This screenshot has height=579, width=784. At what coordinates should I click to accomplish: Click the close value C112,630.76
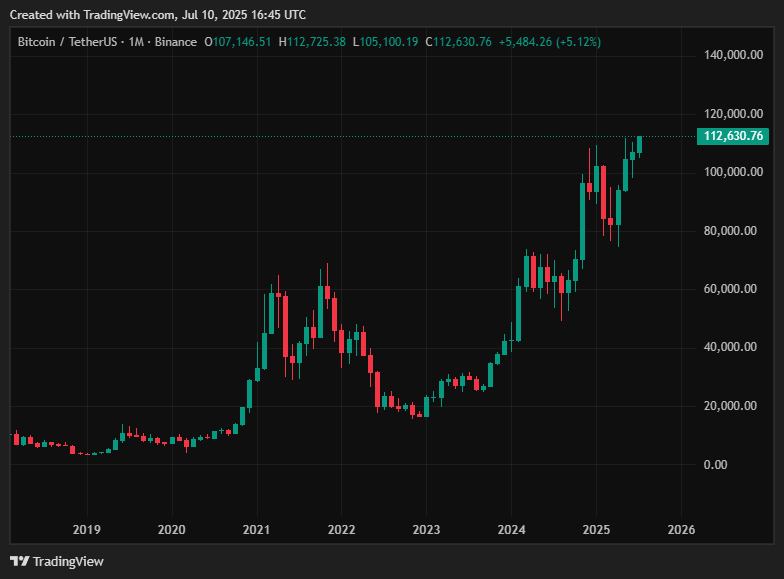tap(458, 42)
